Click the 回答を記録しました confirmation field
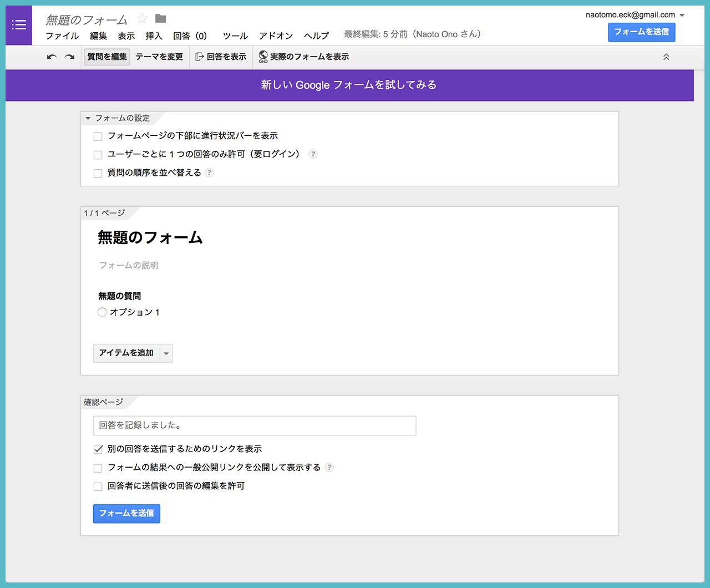Viewport: 710px width, 588px height. pos(255,425)
